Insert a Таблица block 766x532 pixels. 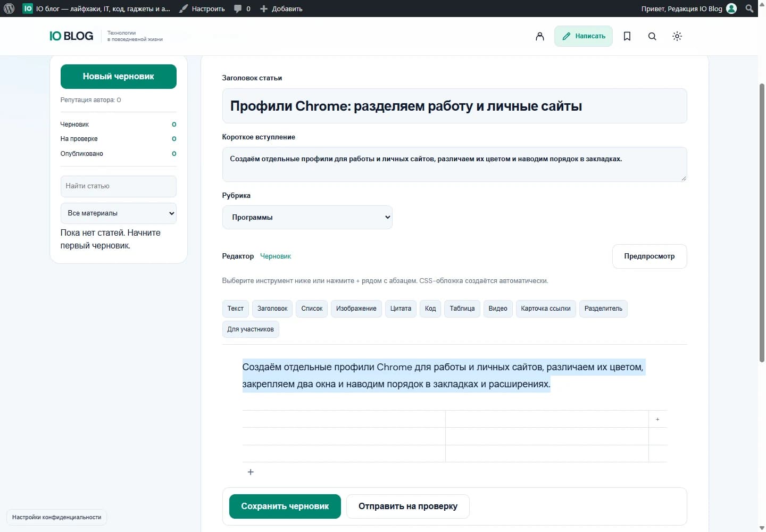click(462, 309)
